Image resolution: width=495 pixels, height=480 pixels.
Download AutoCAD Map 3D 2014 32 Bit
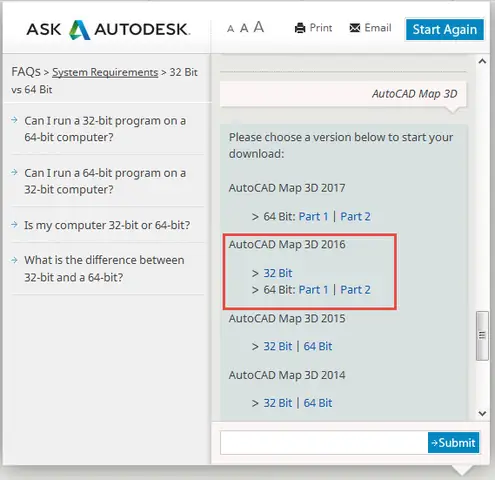click(x=278, y=403)
